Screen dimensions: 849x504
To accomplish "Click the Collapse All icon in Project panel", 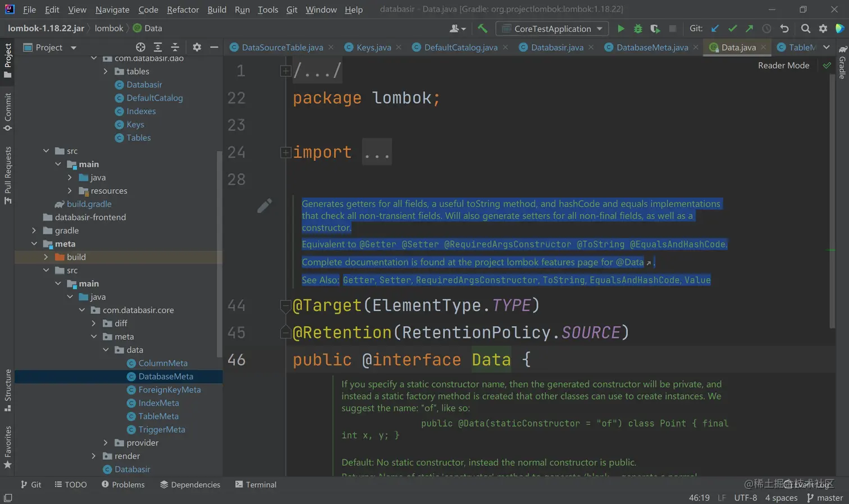I will point(175,48).
